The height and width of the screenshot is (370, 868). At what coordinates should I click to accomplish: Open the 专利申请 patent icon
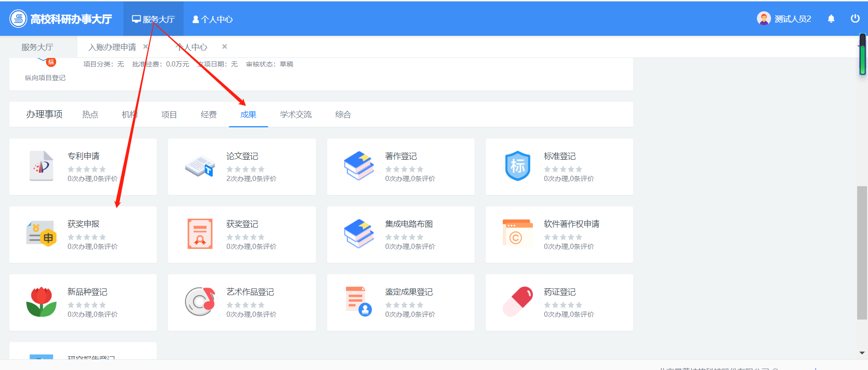(x=41, y=166)
